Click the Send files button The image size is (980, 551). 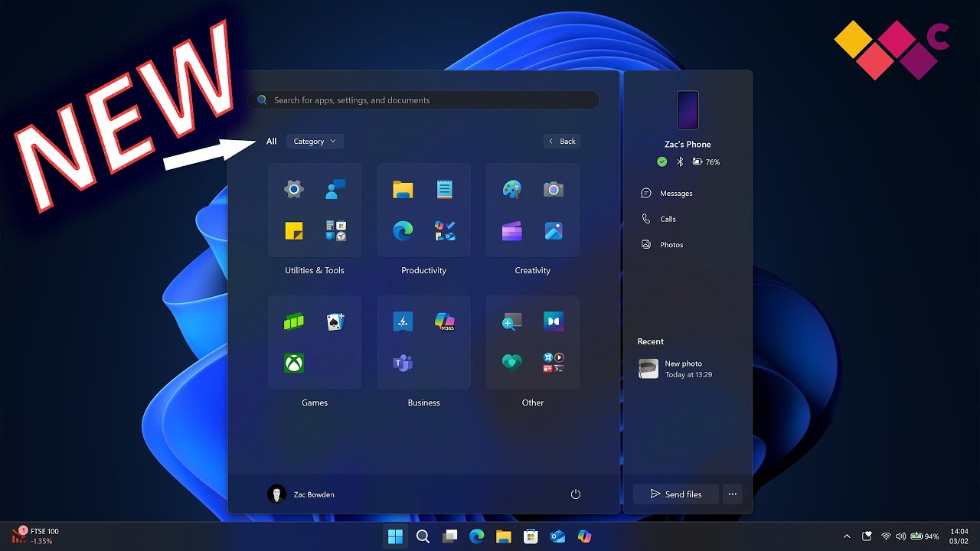pyautogui.click(x=675, y=494)
